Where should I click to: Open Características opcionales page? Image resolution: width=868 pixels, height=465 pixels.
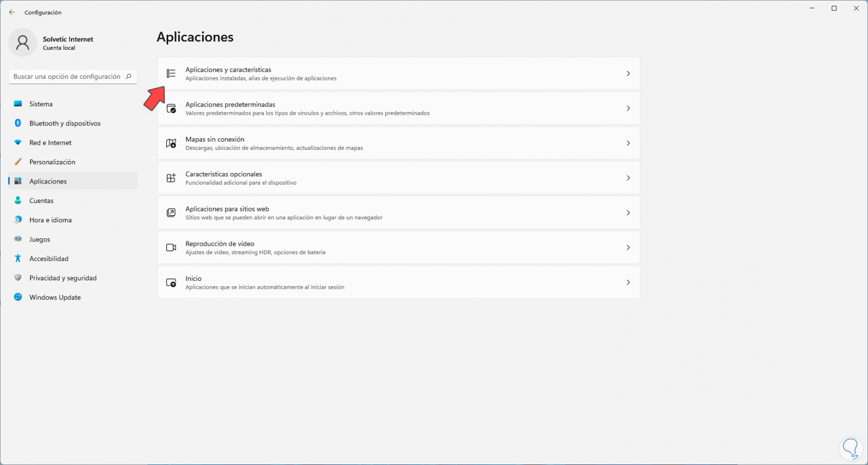[398, 178]
